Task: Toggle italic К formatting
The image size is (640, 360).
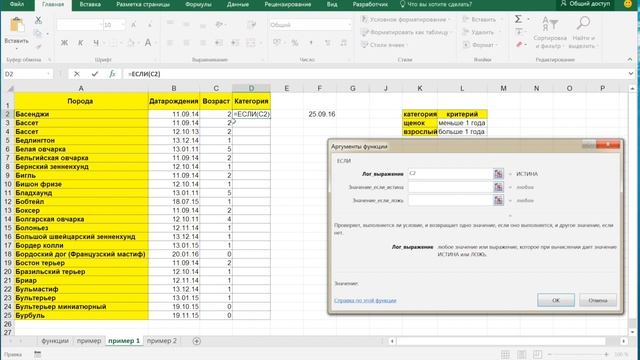Action: tap(80, 42)
